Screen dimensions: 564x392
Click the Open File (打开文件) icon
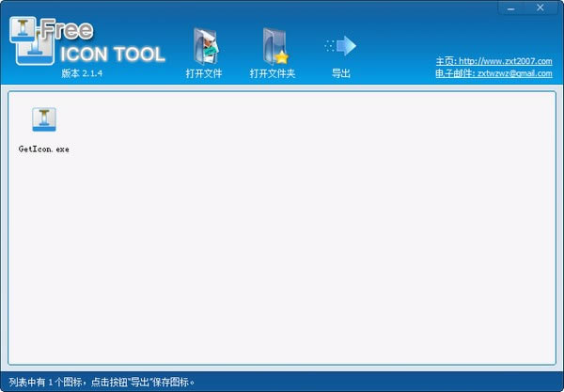click(207, 46)
